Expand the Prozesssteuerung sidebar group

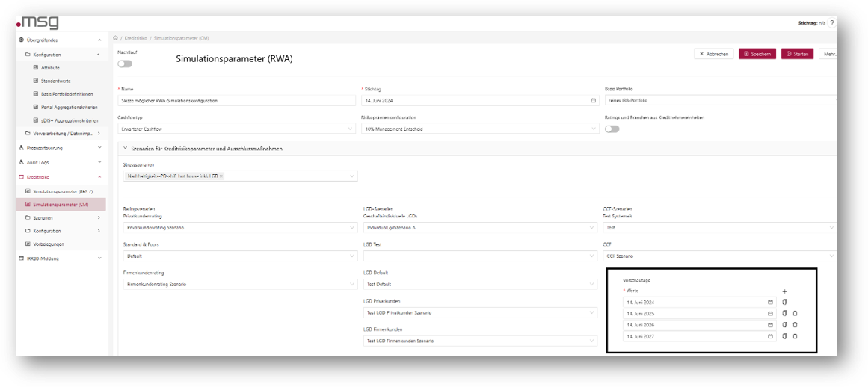99,148
